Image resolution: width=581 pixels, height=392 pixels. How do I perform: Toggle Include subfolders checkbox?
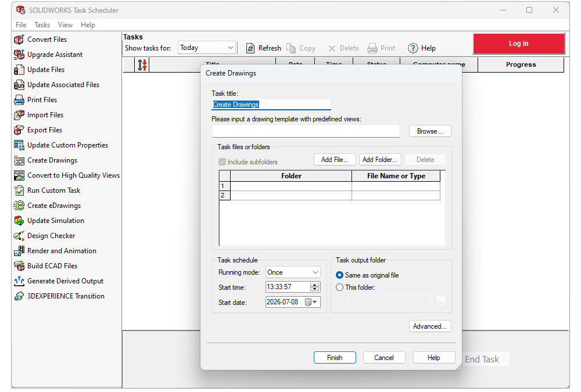[223, 162]
